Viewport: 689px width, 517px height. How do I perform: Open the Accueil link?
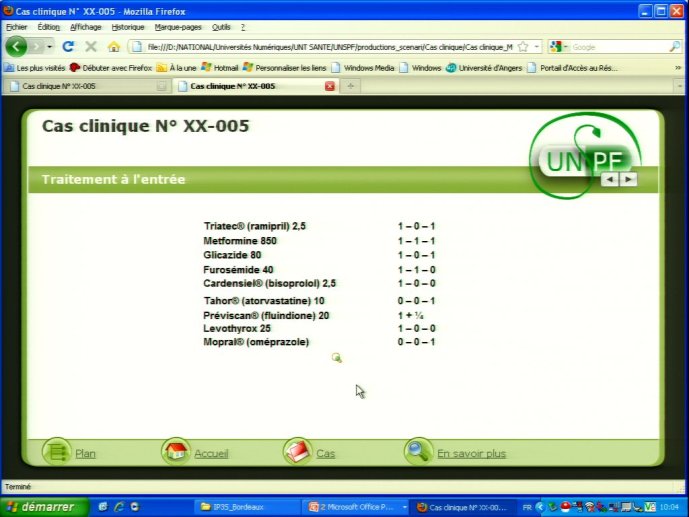tap(211, 454)
